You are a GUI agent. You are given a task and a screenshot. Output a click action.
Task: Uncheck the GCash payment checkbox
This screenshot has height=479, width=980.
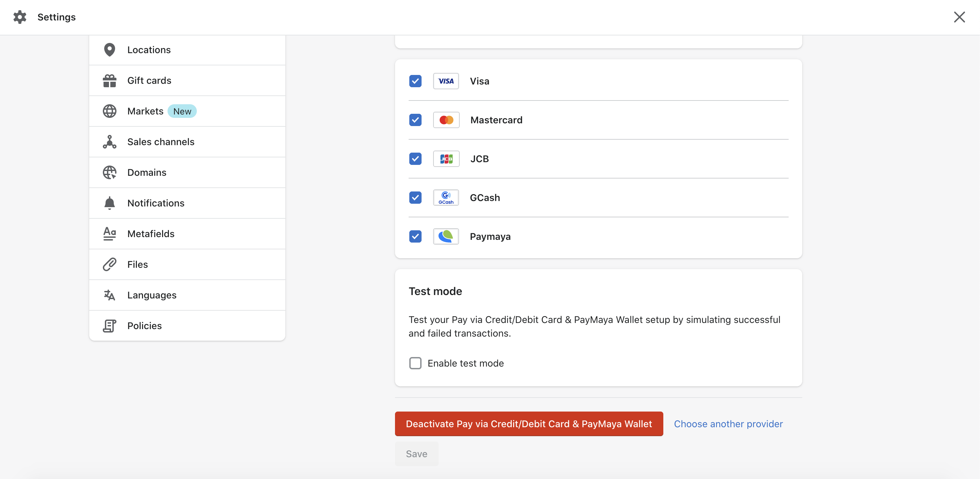coord(415,198)
